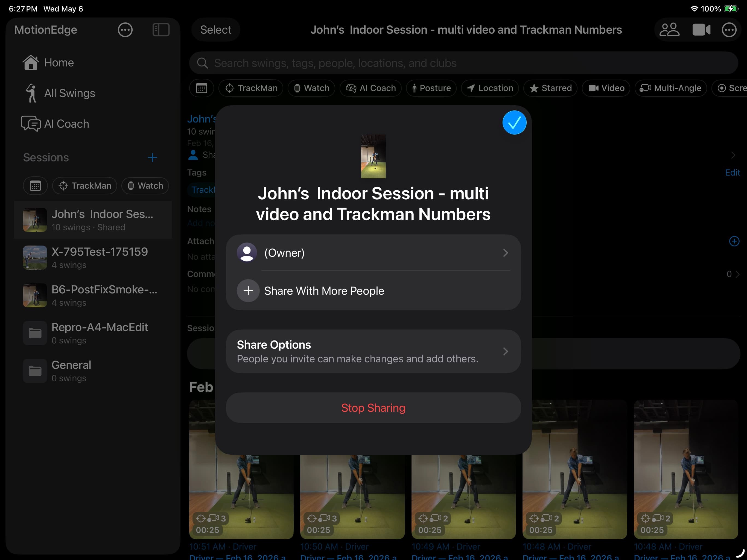Open the share people icon in header
The image size is (747, 560).
point(669,30)
